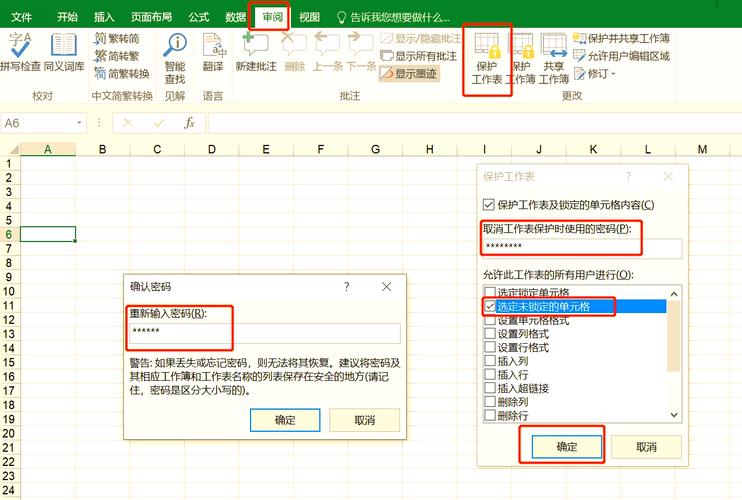The width and height of the screenshot is (742, 500).
Task: Go to next comment (下一条)
Action: [361, 52]
